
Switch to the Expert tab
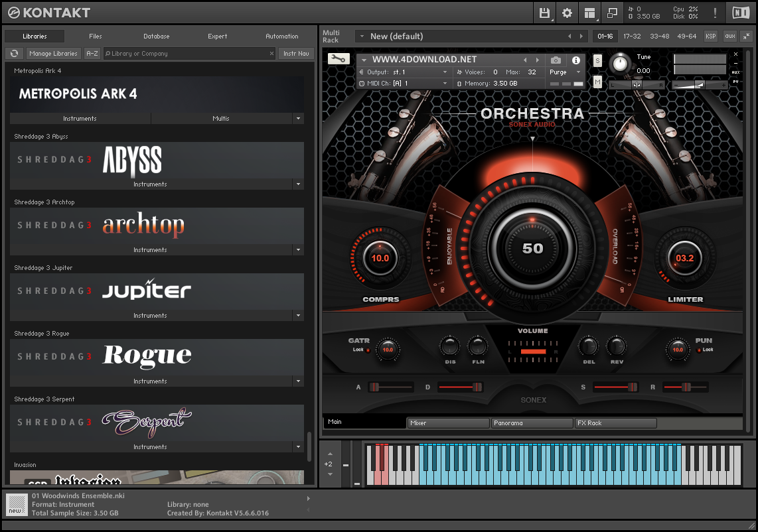click(217, 36)
